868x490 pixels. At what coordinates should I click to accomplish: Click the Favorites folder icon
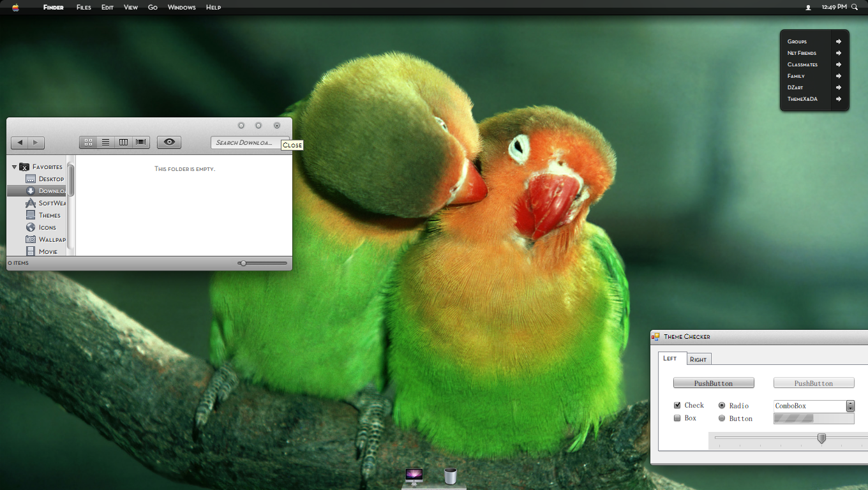[24, 167]
